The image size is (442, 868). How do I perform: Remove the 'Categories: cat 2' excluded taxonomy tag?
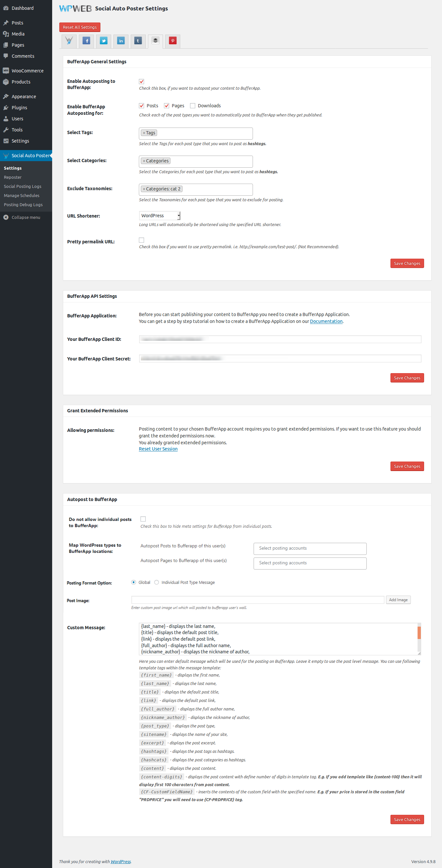(144, 189)
